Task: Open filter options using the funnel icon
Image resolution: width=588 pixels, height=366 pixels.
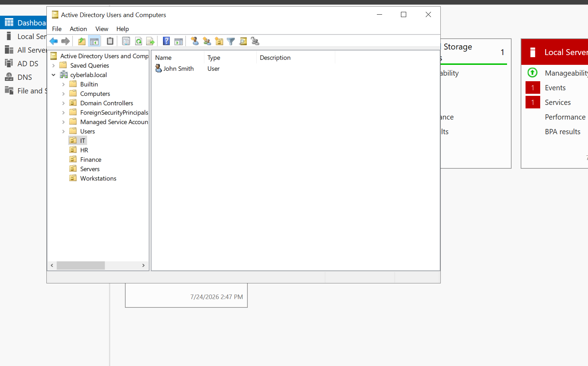Action: [231, 41]
